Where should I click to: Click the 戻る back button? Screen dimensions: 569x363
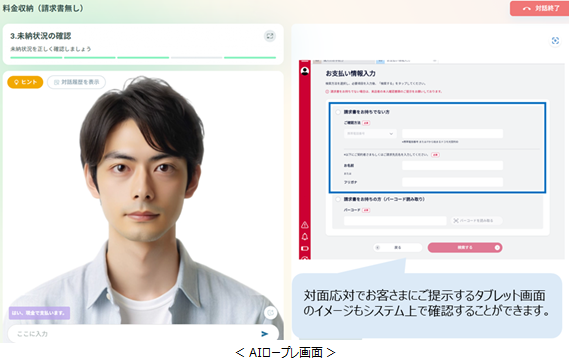[398, 248]
